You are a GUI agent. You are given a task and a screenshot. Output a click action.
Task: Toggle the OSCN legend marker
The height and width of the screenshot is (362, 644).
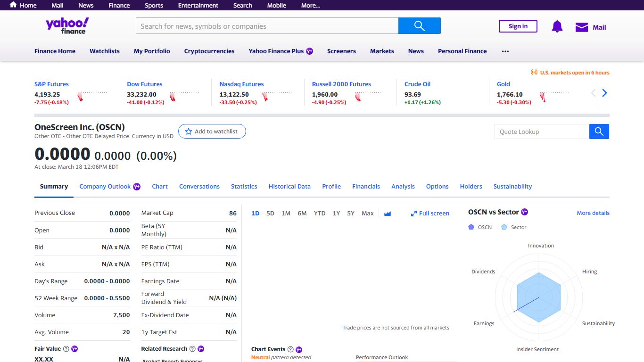click(471, 227)
